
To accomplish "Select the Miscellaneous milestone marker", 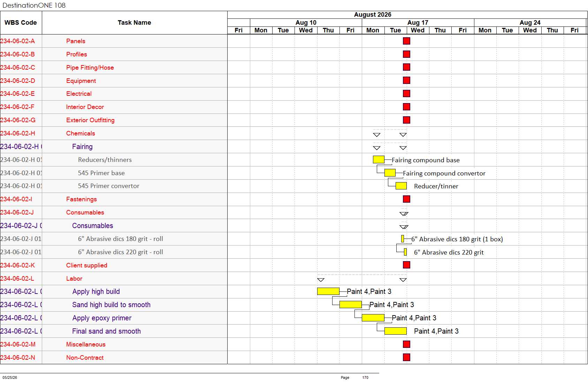I will point(406,344).
